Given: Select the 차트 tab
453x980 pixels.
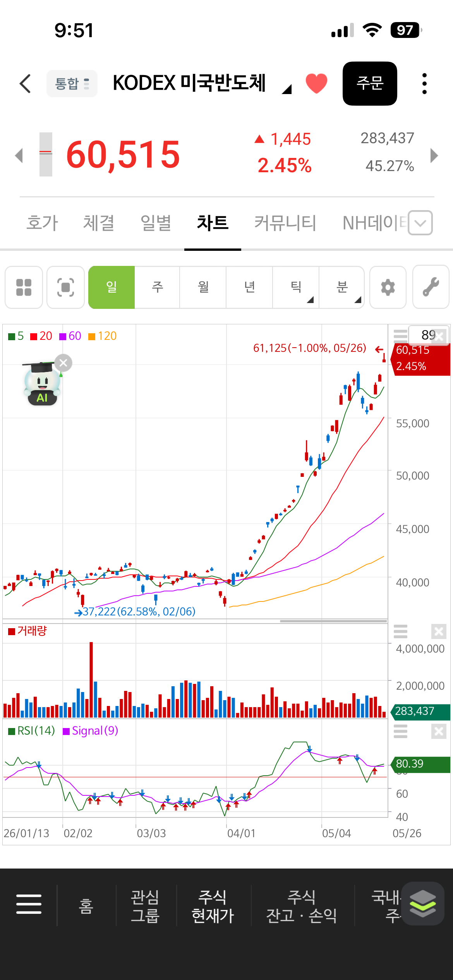Looking at the screenshot, I should 213,223.
